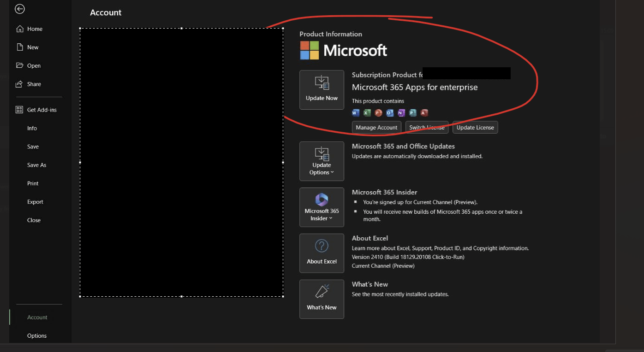The width and height of the screenshot is (644, 352).
Task: Click the What's New button
Action: 322,299
